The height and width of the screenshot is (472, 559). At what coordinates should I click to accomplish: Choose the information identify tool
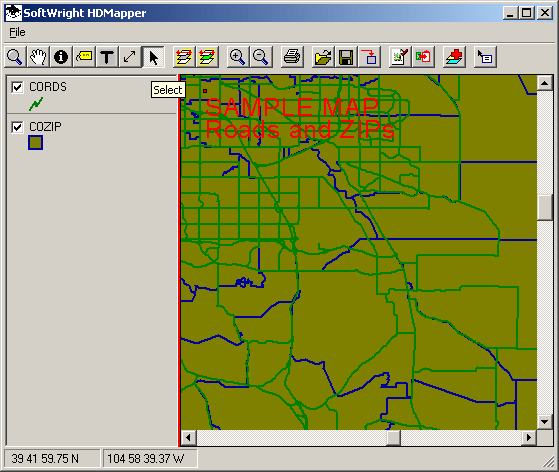point(61,57)
